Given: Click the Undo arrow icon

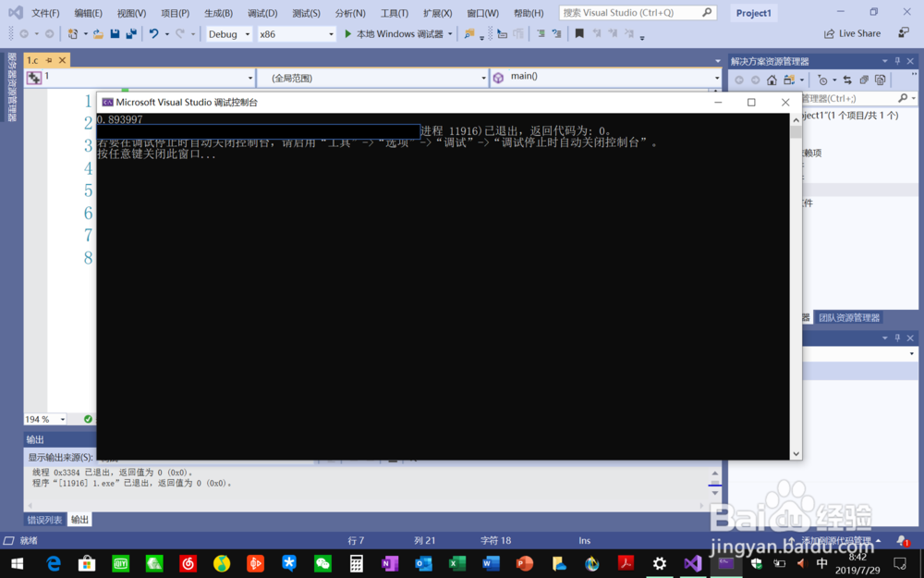Looking at the screenshot, I should point(153,34).
